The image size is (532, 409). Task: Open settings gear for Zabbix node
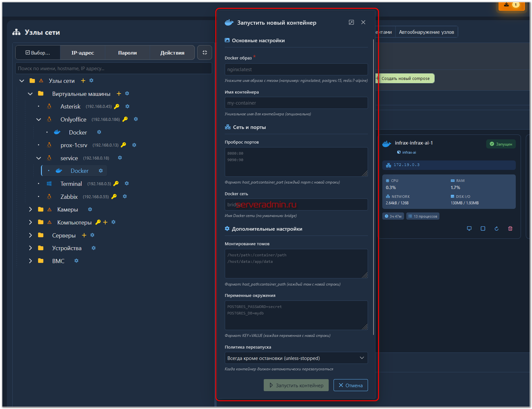pyautogui.click(x=125, y=197)
